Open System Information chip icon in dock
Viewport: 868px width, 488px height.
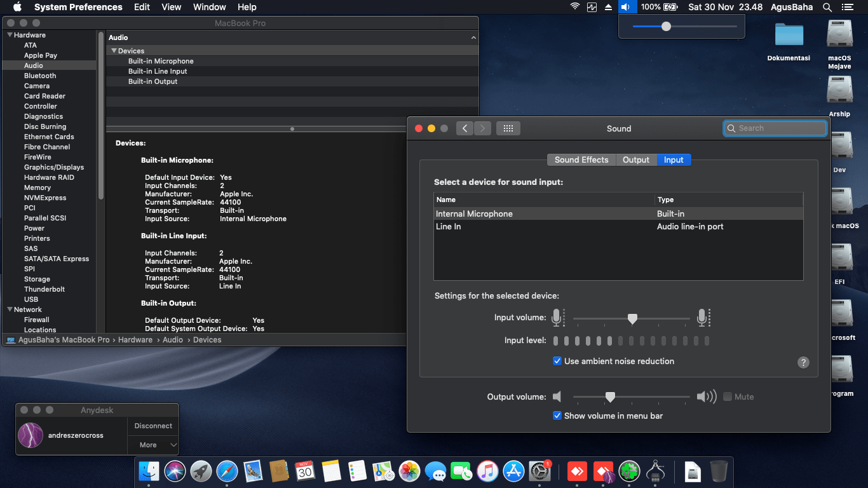pyautogui.click(x=655, y=471)
